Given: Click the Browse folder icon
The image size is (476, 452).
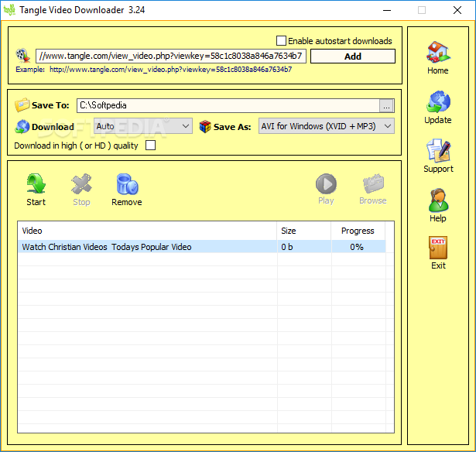Looking at the screenshot, I should click(x=373, y=183).
